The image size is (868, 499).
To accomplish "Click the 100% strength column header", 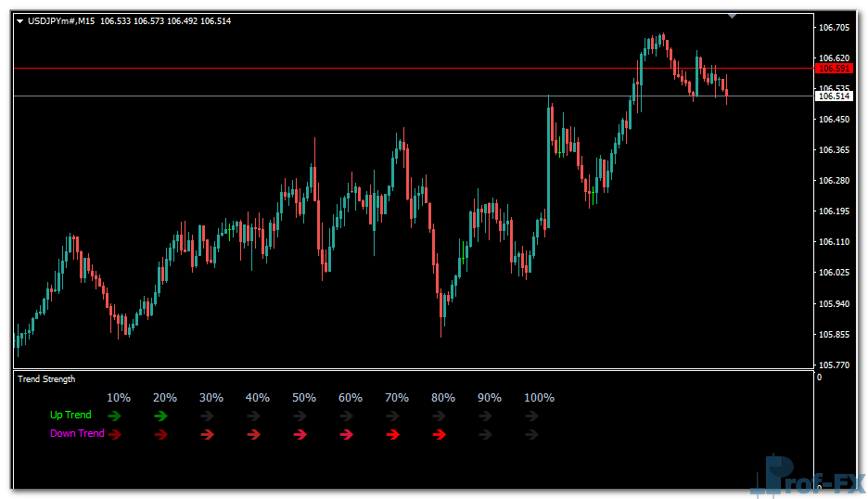I will pyautogui.click(x=539, y=398).
